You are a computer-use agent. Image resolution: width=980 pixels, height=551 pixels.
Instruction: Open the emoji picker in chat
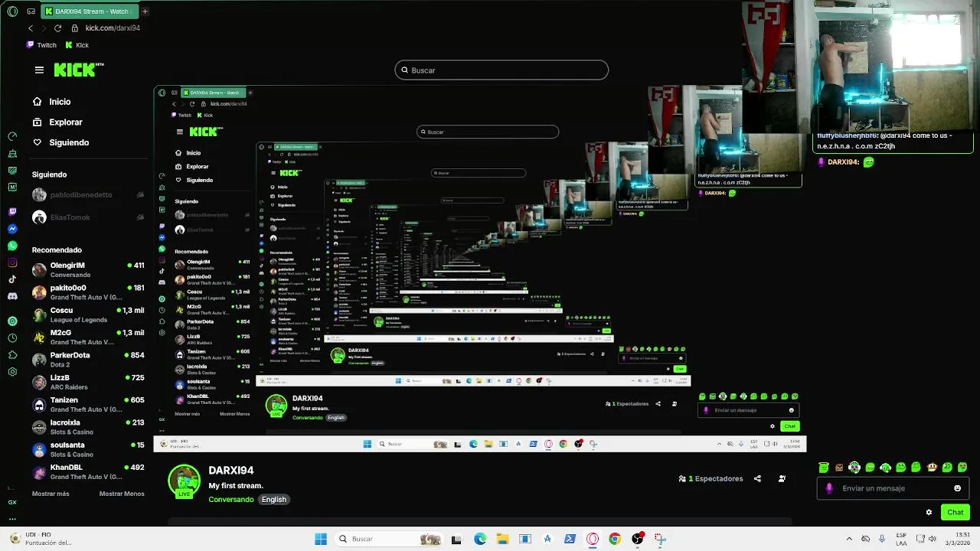click(x=957, y=488)
